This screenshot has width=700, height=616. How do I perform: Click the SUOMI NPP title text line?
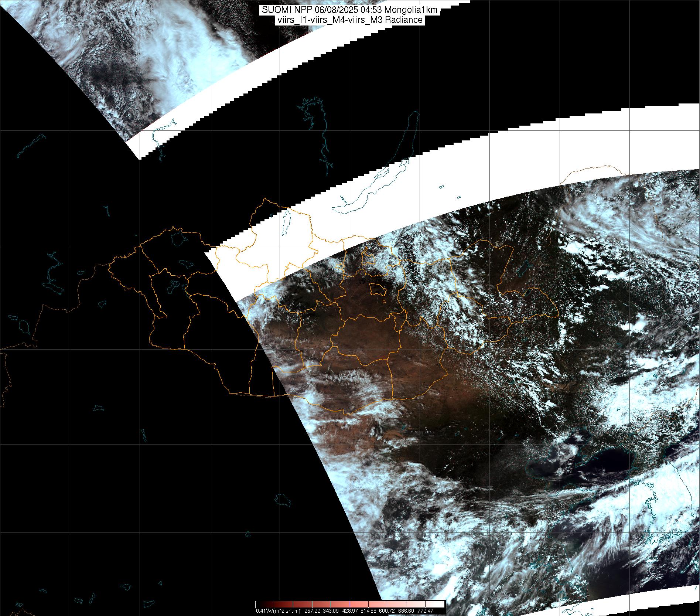349,10
